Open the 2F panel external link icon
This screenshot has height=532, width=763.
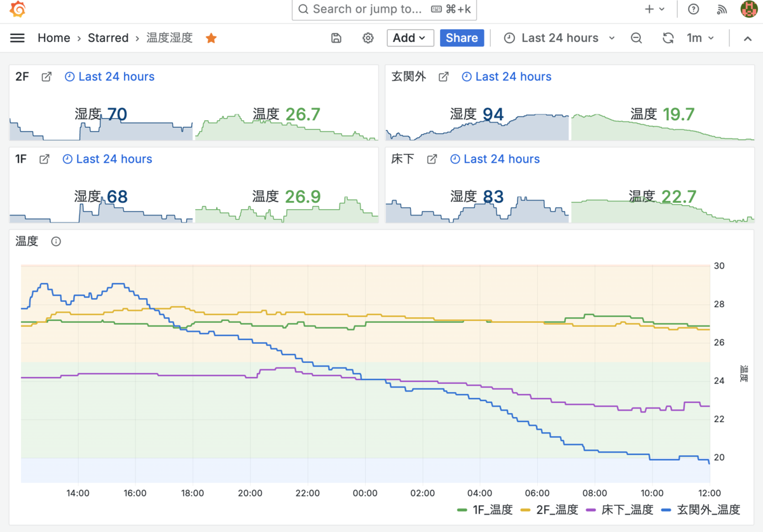point(46,77)
